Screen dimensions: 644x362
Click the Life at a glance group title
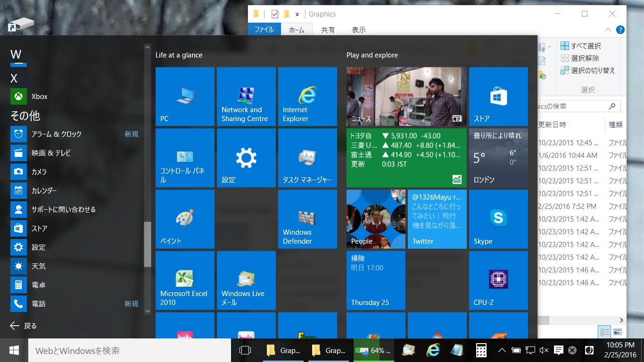pos(179,55)
